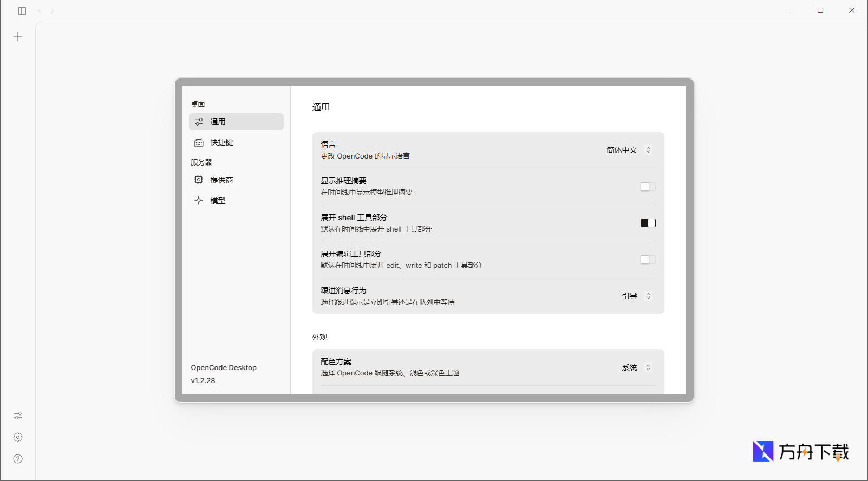Viewport: 868px width, 481px height.
Task: Select the 模型 sparkle icon
Action: 199,200
